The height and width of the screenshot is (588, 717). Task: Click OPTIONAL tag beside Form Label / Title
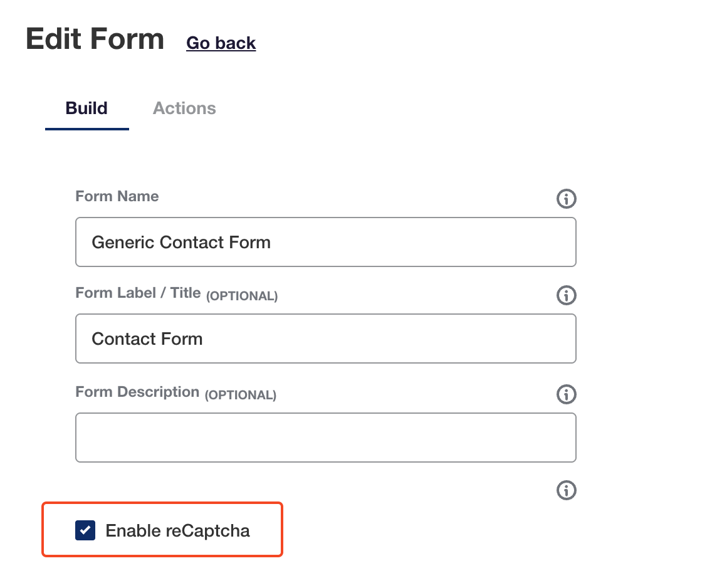point(242,296)
